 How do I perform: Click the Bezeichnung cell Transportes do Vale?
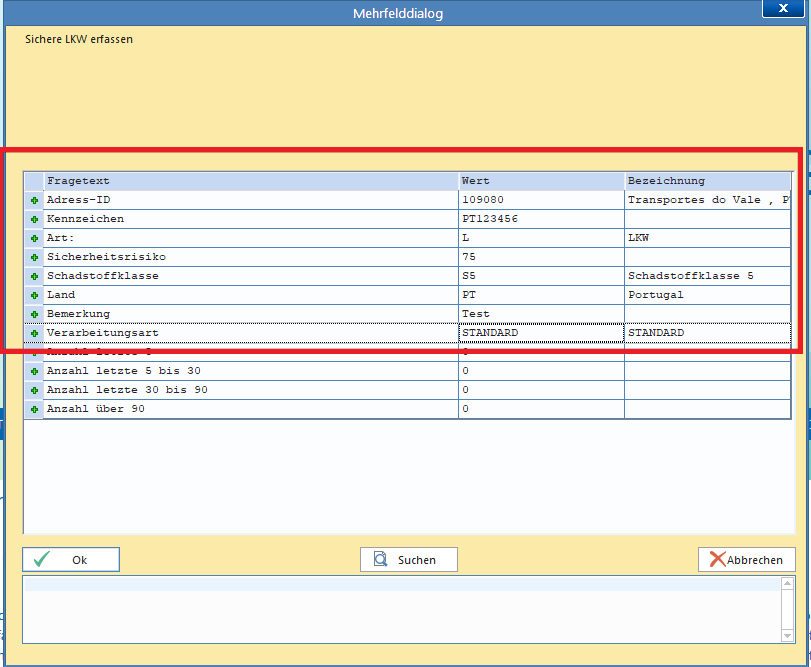click(x=708, y=200)
